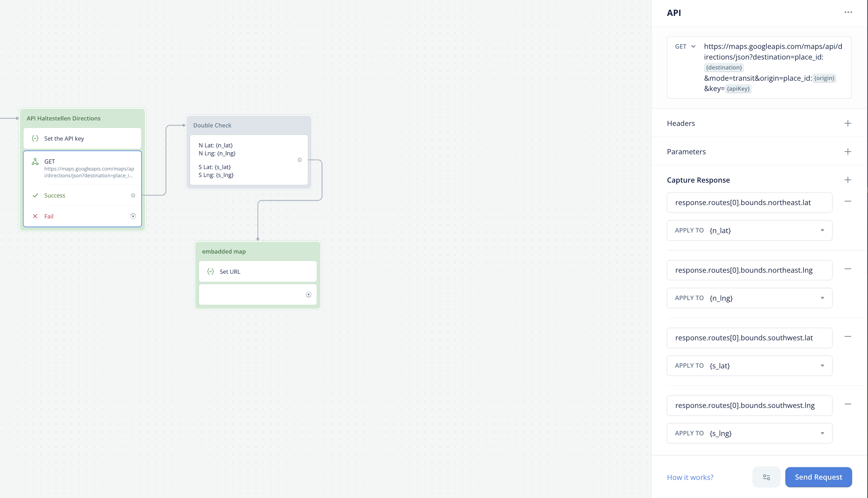Select the Success output port
Viewport: 868px width, 498px height.
133,195
